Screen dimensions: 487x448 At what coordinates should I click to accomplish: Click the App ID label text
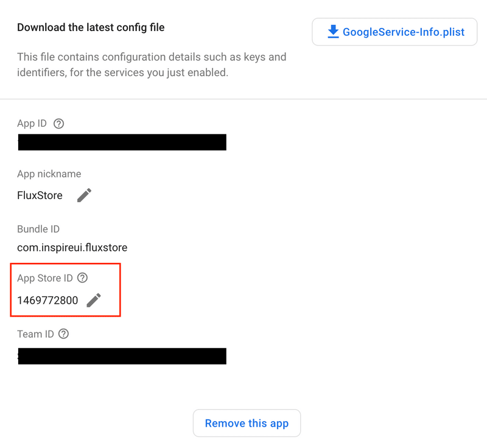point(32,124)
